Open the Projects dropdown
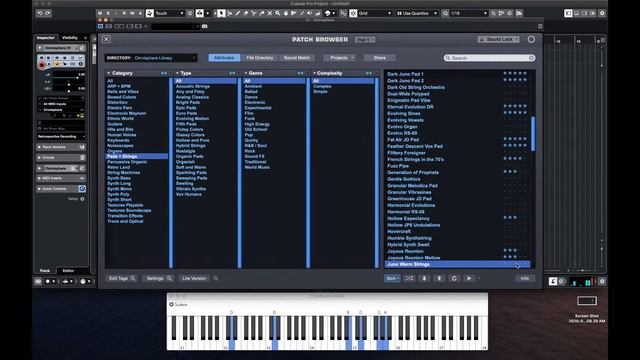 click(340, 58)
